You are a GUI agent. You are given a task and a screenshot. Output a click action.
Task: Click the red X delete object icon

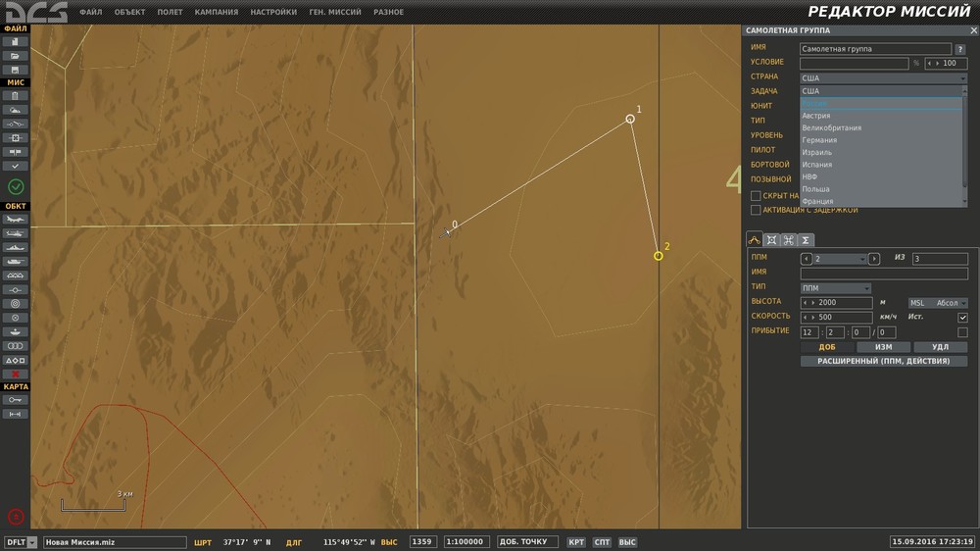15,374
